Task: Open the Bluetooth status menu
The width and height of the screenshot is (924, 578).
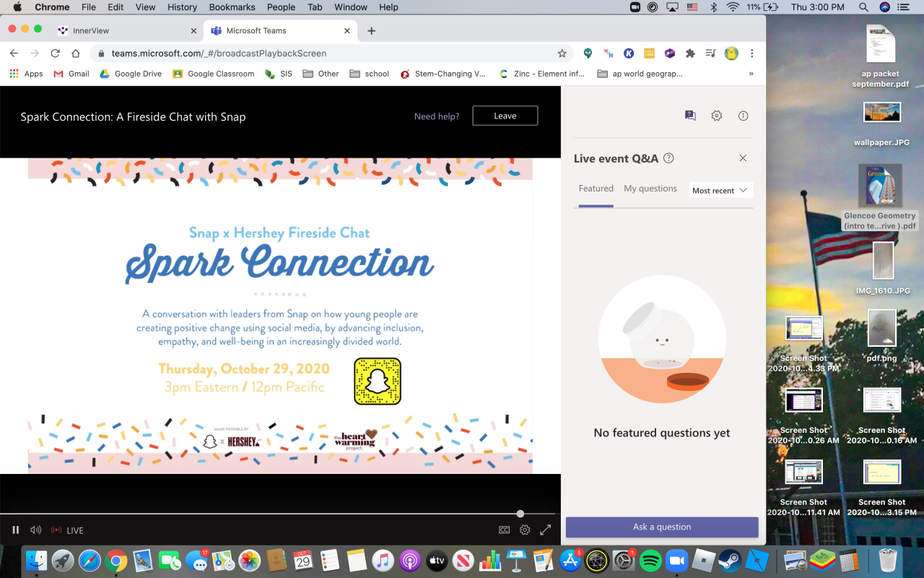Action: tap(713, 7)
